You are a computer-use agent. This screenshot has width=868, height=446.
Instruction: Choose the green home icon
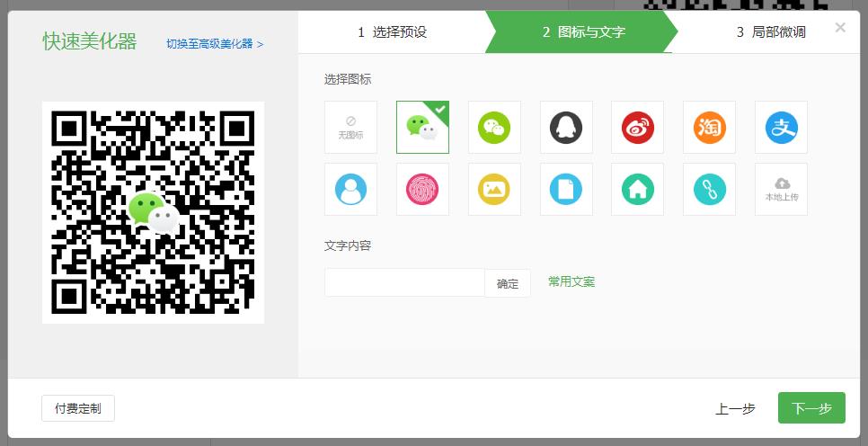pos(638,190)
